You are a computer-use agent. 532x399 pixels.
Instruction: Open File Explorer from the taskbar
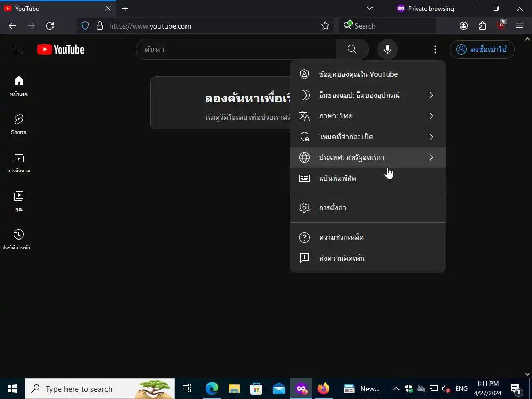[234, 389]
